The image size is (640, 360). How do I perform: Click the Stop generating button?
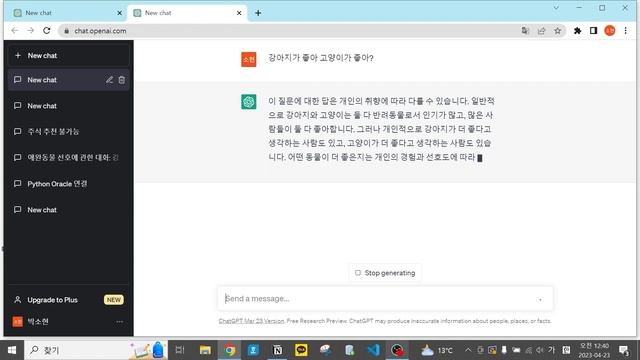pyautogui.click(x=385, y=273)
